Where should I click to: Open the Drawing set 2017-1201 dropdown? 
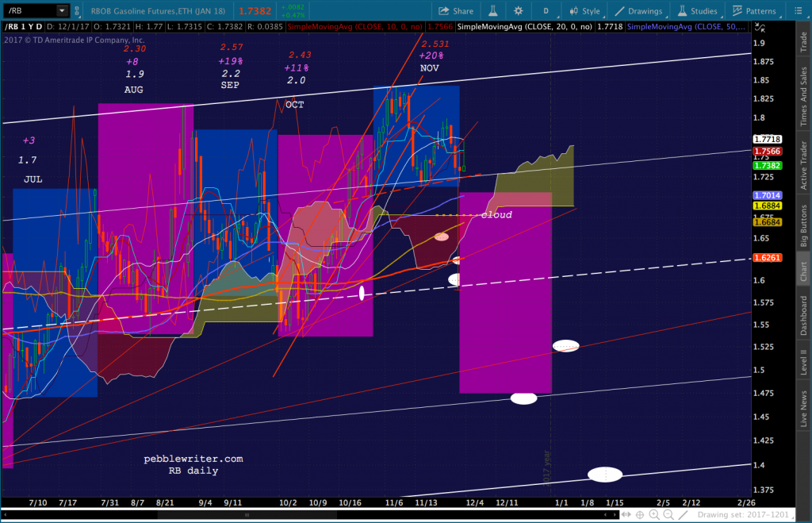[745, 515]
